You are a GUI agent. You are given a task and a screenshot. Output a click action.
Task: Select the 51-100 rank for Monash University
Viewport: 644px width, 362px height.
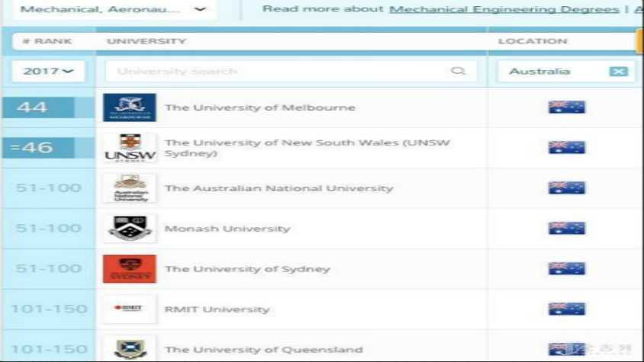click(x=49, y=228)
